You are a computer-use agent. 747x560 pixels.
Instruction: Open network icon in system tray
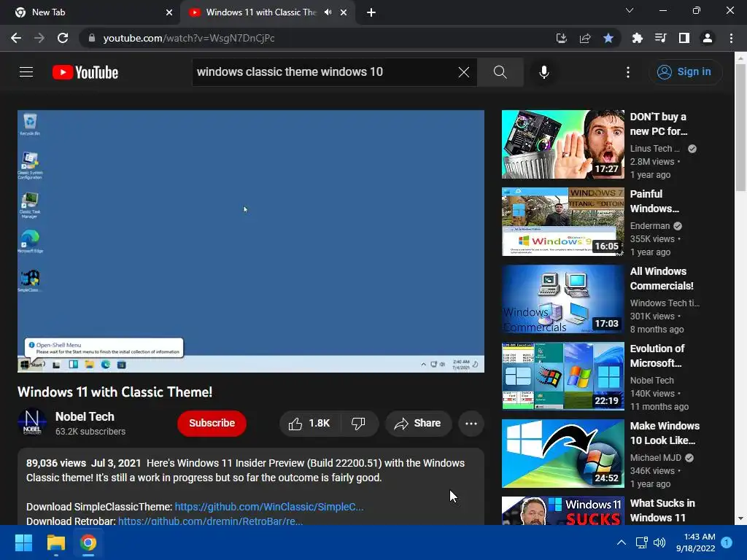pyautogui.click(x=641, y=542)
